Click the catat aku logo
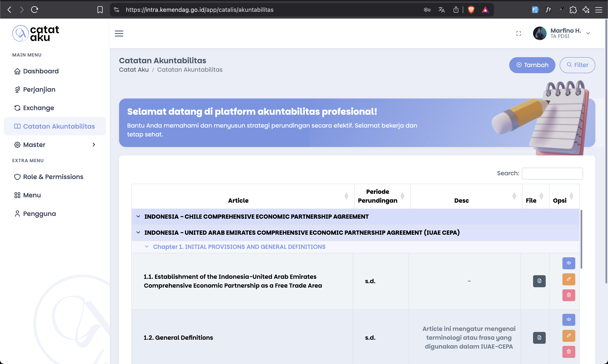The height and width of the screenshot is (364, 608). click(36, 33)
